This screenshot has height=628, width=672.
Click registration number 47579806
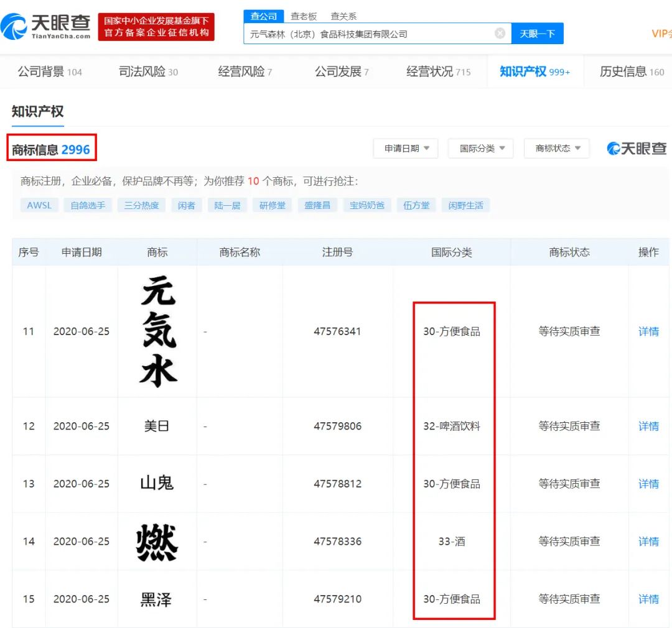(x=337, y=427)
